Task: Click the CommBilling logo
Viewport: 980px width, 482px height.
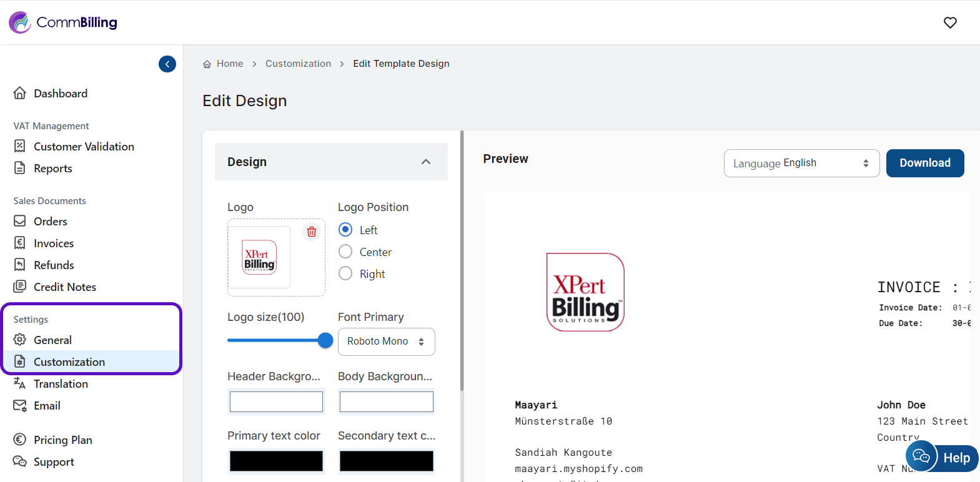Action: (63, 22)
